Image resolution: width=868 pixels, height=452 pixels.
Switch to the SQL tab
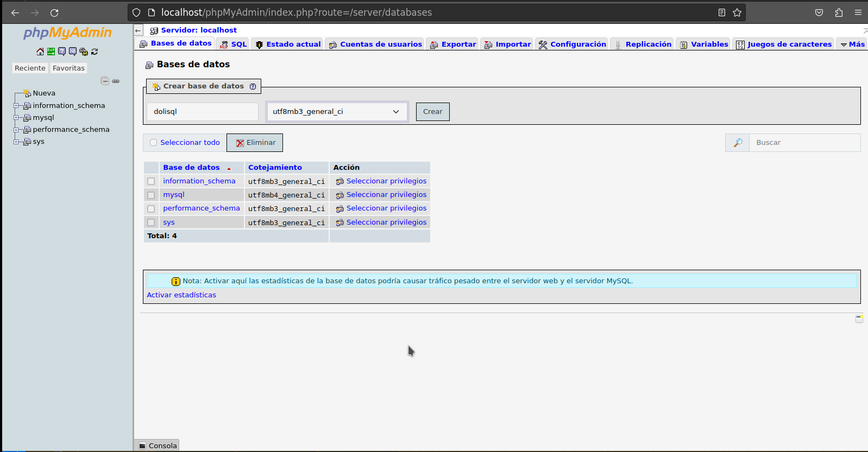pos(234,44)
